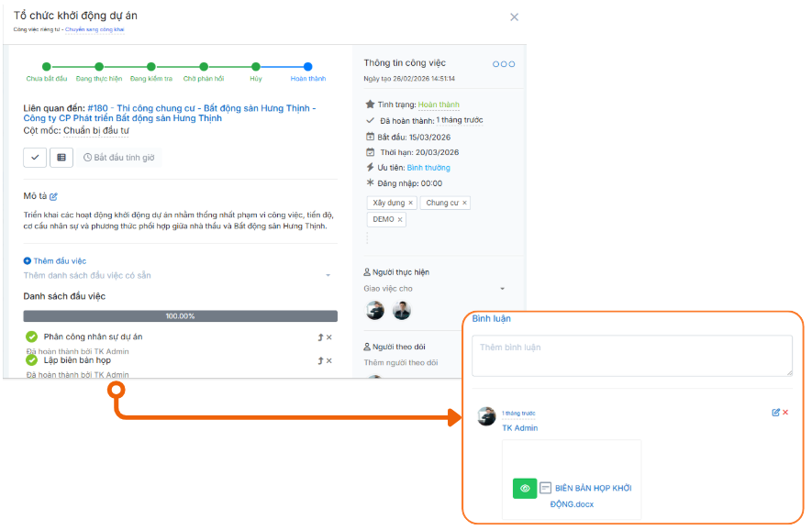812x530 pixels.
Task: Remove the Xây dựng tag
Action: coord(411,203)
